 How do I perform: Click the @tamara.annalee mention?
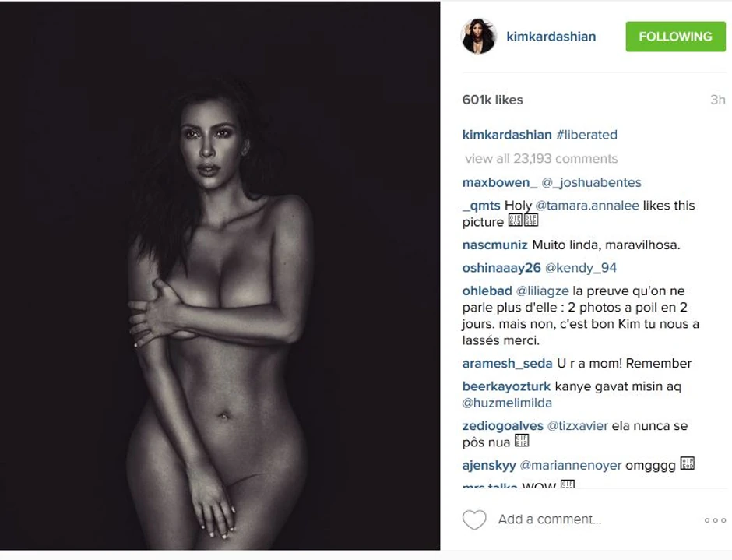[x=587, y=206]
